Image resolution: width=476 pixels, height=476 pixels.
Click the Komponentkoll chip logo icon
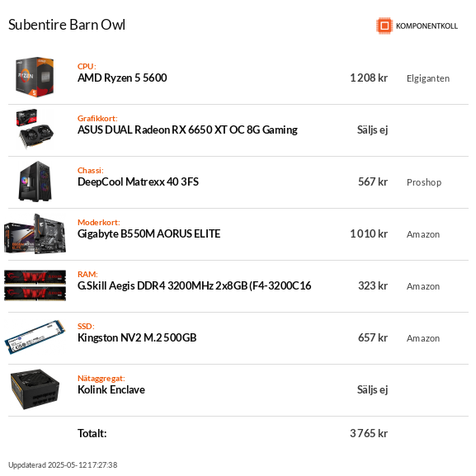pyautogui.click(x=384, y=26)
